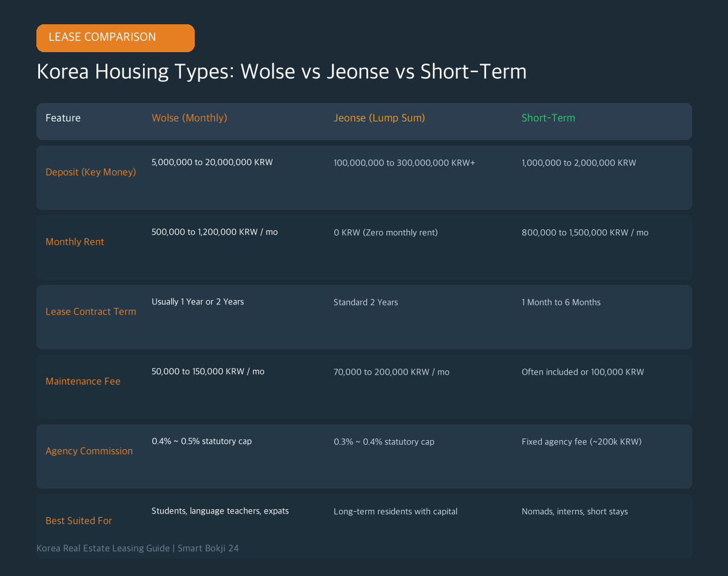The image size is (728, 576).
Task: Click the '5,000,000 to 20,000,000 KRW' cell
Action: (x=212, y=162)
